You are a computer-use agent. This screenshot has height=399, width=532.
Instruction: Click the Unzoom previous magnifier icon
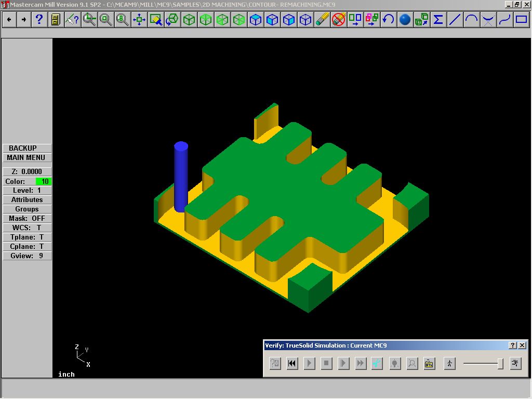click(89, 20)
